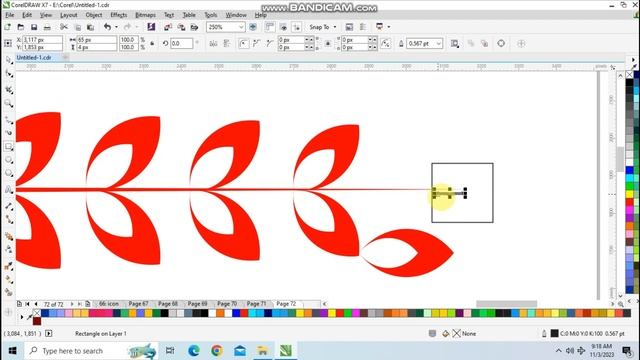Click the Print icon in toolbar
The width and height of the screenshot is (640, 360).
click(47, 27)
